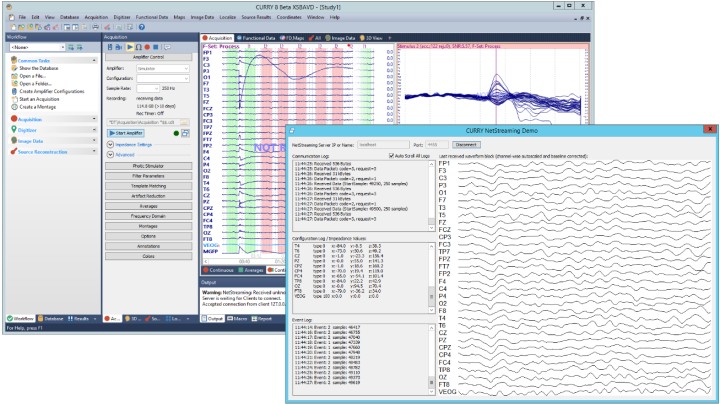Image resolution: width=720 pixels, height=404 pixels.
Task: Click the green amplifier status indicator
Action: point(176,133)
